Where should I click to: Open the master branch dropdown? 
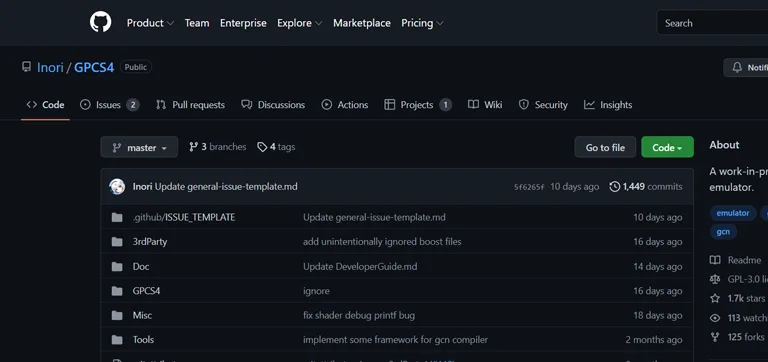pyautogui.click(x=139, y=147)
